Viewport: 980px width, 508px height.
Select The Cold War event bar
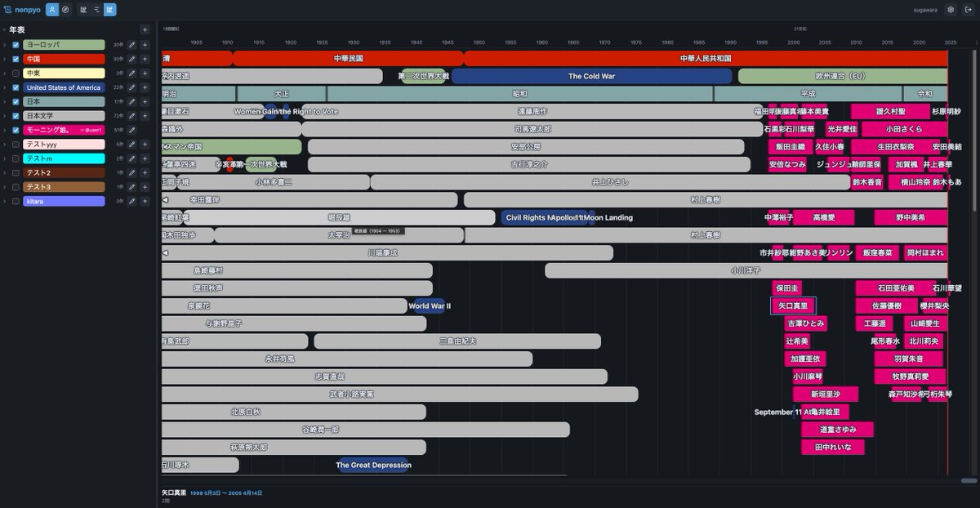point(591,76)
